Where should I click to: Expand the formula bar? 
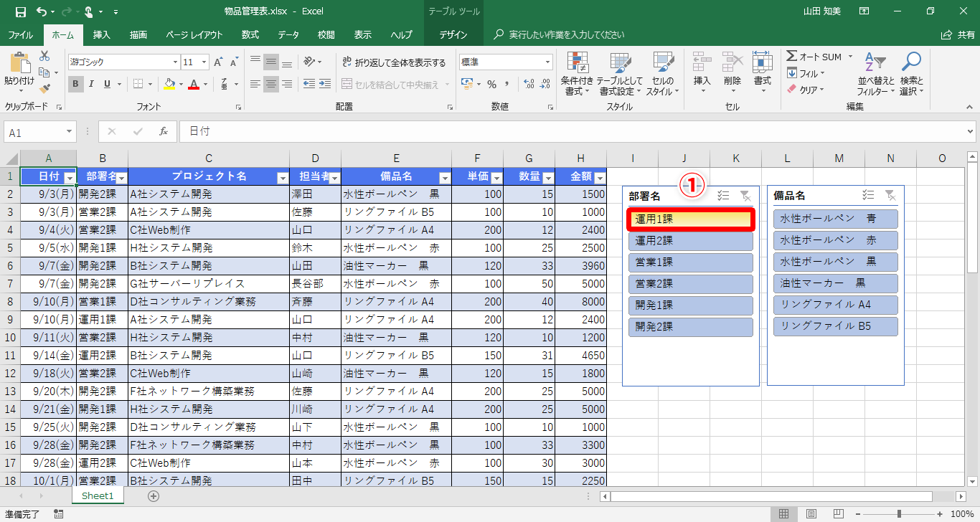tap(971, 132)
